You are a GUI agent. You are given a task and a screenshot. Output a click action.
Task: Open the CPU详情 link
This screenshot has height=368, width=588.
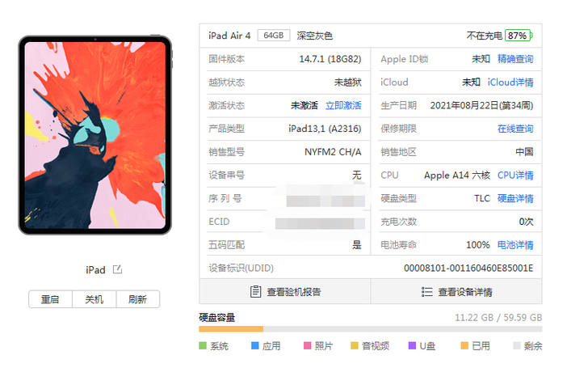point(515,176)
